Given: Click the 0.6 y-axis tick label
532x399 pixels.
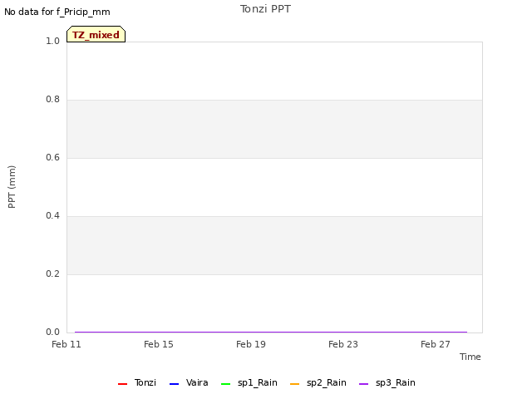Looking at the screenshot, I should click(x=52, y=157).
